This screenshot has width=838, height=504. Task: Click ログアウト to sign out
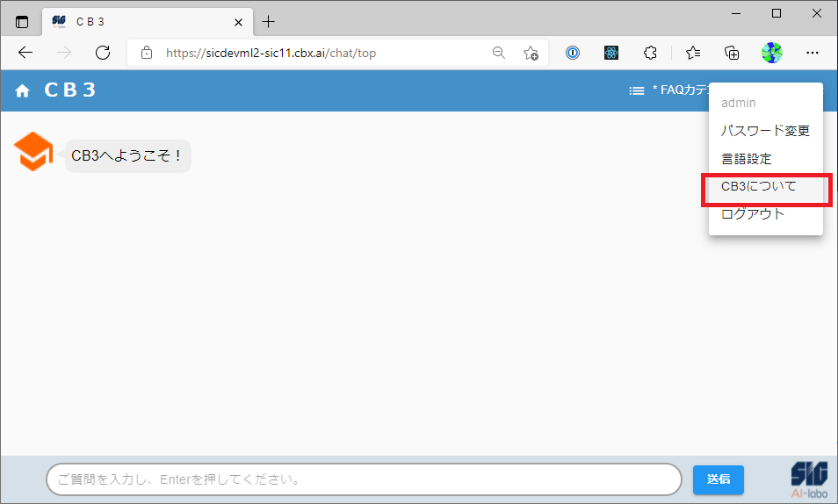753,214
